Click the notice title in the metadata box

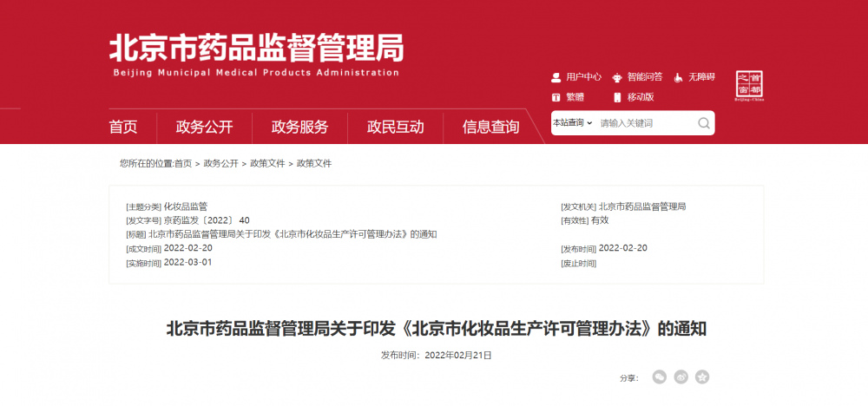[x=293, y=234]
